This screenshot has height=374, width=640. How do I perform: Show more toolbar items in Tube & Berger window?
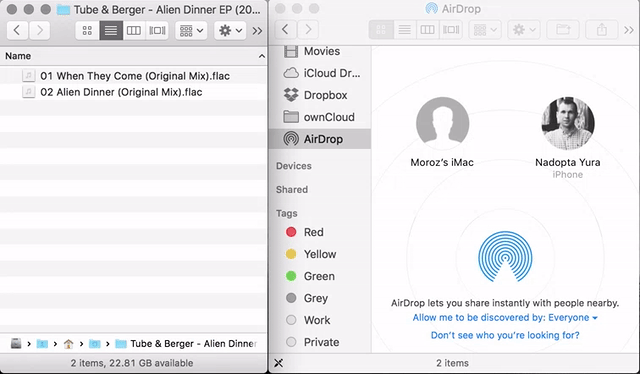[x=257, y=31]
